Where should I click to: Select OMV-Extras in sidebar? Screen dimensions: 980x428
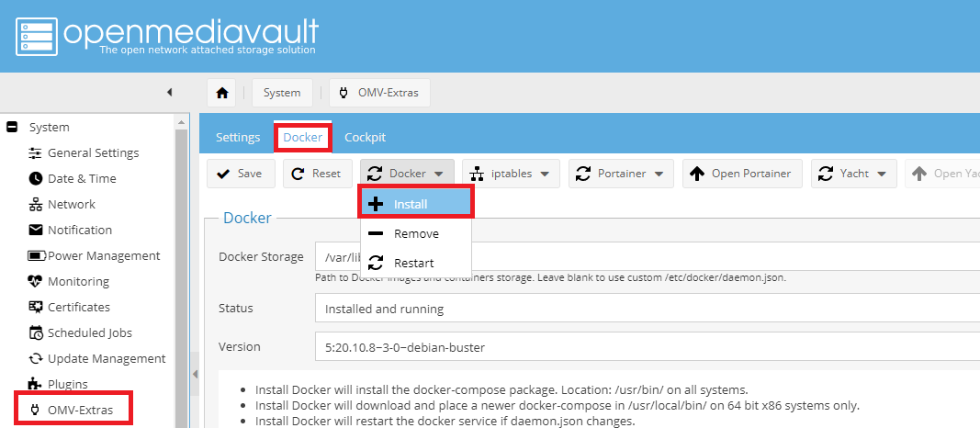(73, 410)
